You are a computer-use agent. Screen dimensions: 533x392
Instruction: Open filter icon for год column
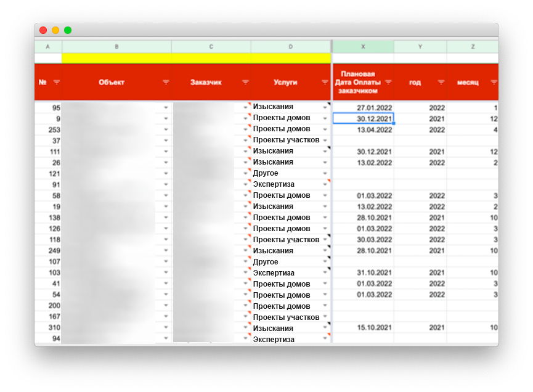tap(441, 82)
